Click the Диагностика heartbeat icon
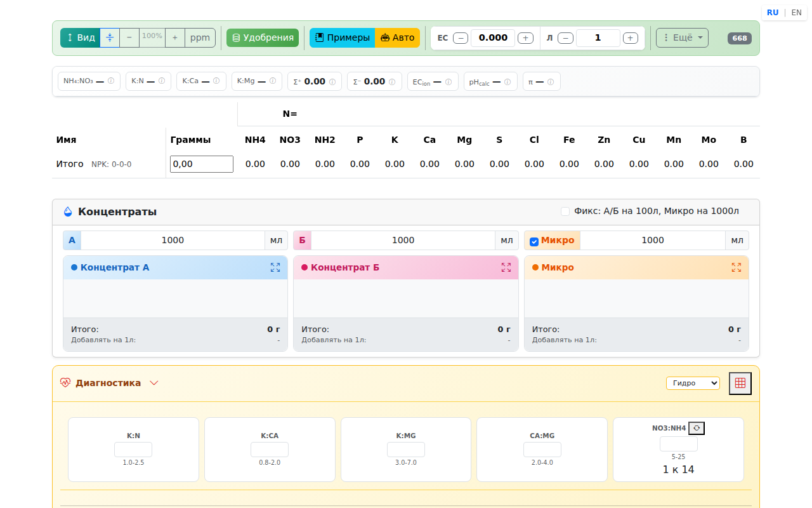 pyautogui.click(x=65, y=383)
